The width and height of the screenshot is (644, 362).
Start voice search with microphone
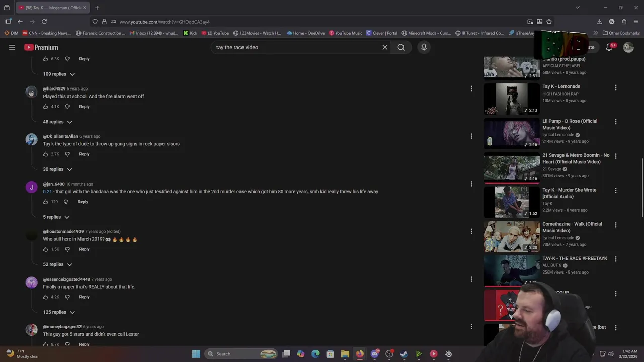[424, 47]
